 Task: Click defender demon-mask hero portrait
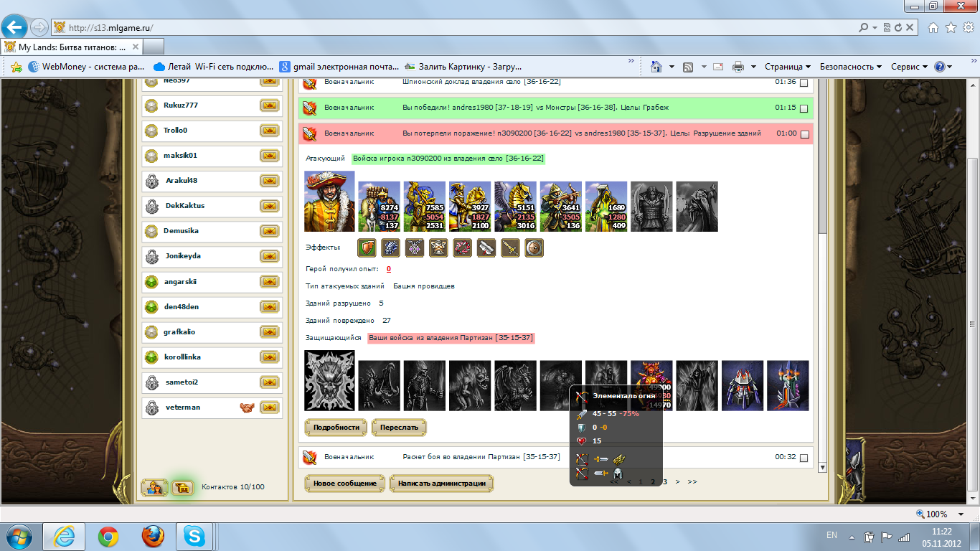pos(329,381)
